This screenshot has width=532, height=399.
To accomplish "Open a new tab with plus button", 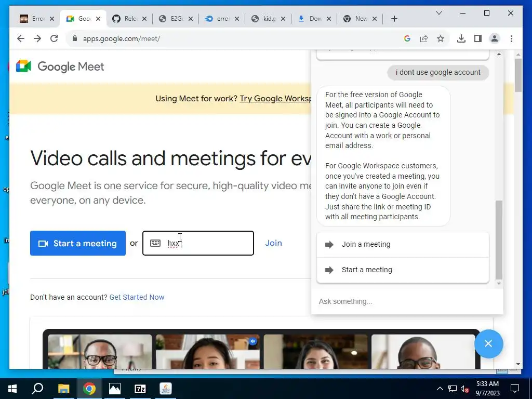I will tap(394, 19).
